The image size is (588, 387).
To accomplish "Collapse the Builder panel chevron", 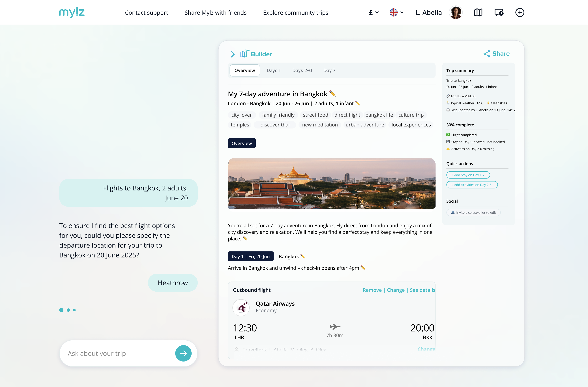I will (233, 54).
